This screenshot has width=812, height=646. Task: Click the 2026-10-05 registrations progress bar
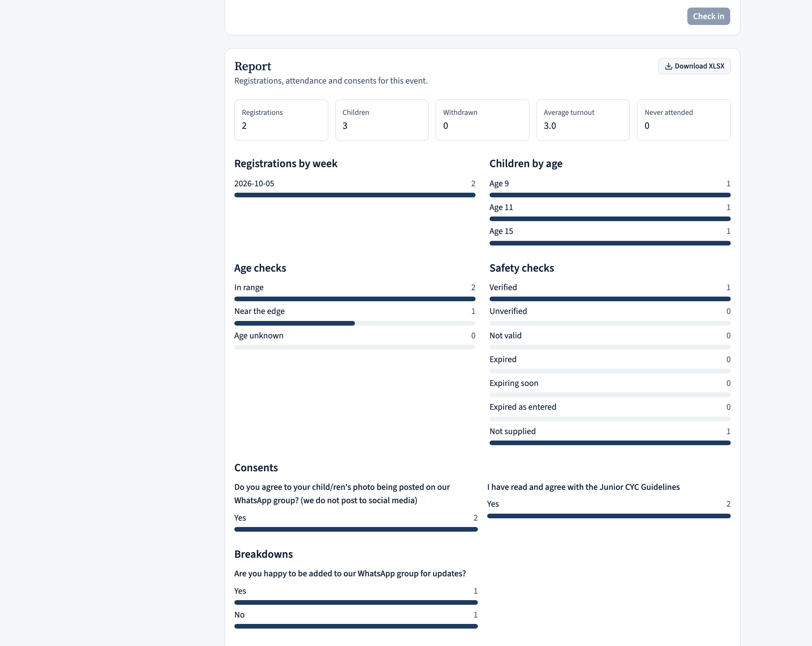pyautogui.click(x=354, y=195)
